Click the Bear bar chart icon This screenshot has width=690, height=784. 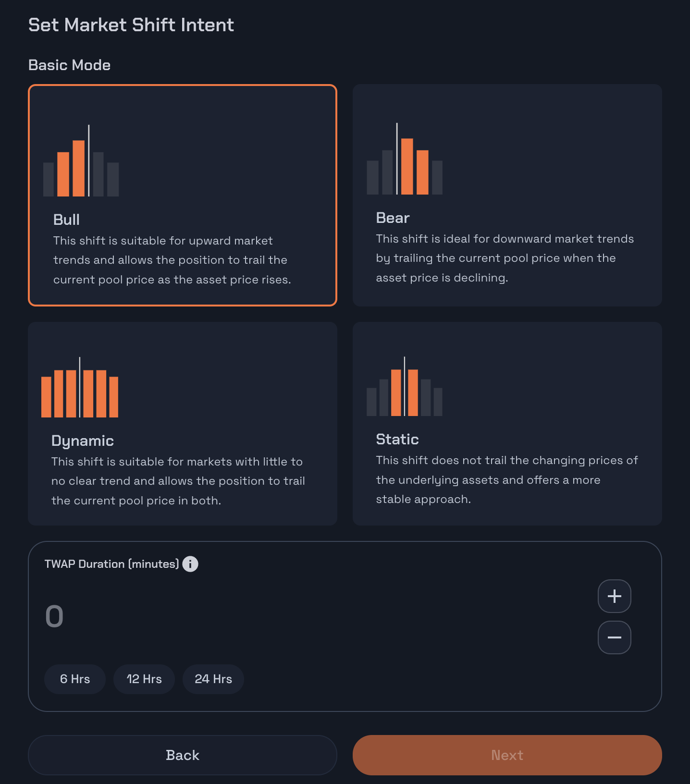coord(405,159)
